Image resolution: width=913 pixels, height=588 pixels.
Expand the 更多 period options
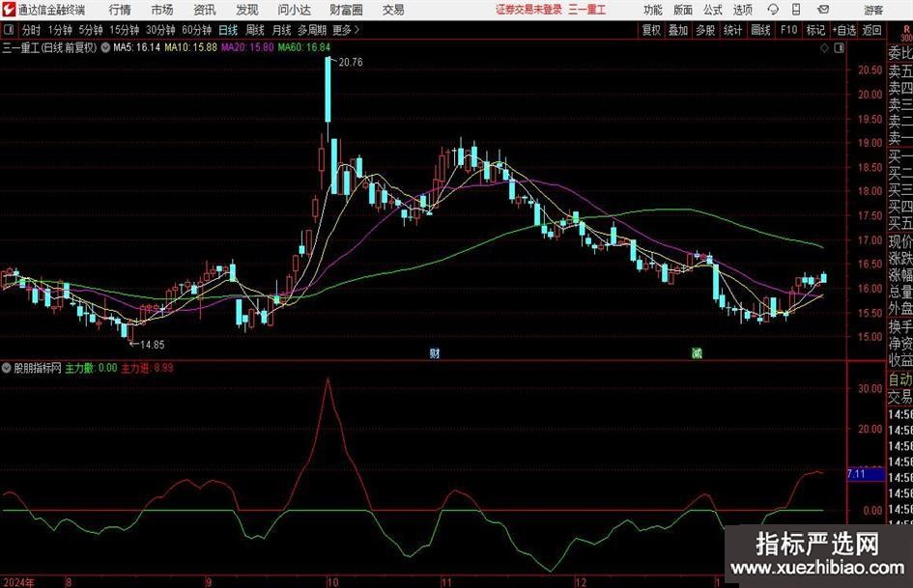coord(346,30)
